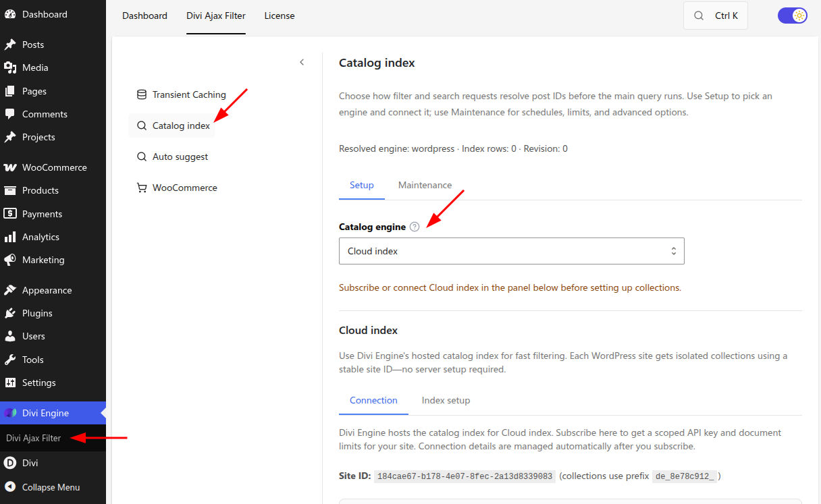Open WooCommerce settings section in plugin sidebar

coord(177,188)
